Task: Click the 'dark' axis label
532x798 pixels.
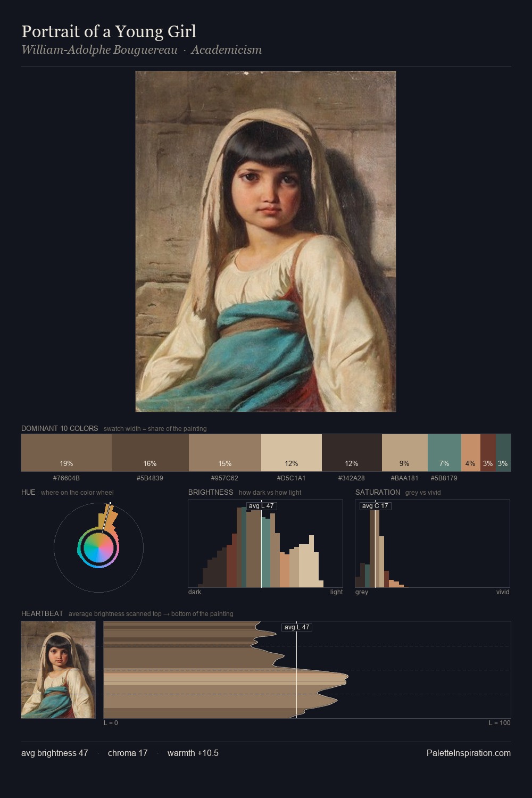Action: pyautogui.click(x=195, y=592)
